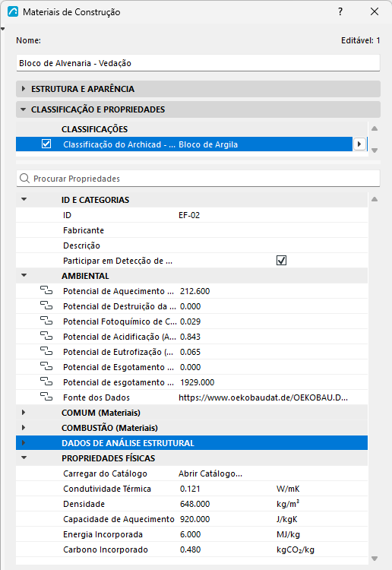Select the value 0.843
The width and height of the screenshot is (392, 570).
[x=190, y=337]
